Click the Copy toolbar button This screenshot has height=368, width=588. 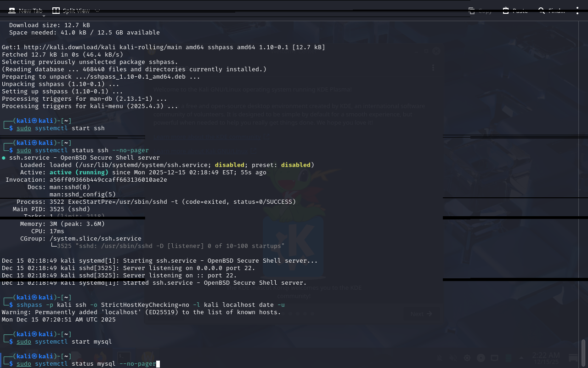click(x=480, y=11)
